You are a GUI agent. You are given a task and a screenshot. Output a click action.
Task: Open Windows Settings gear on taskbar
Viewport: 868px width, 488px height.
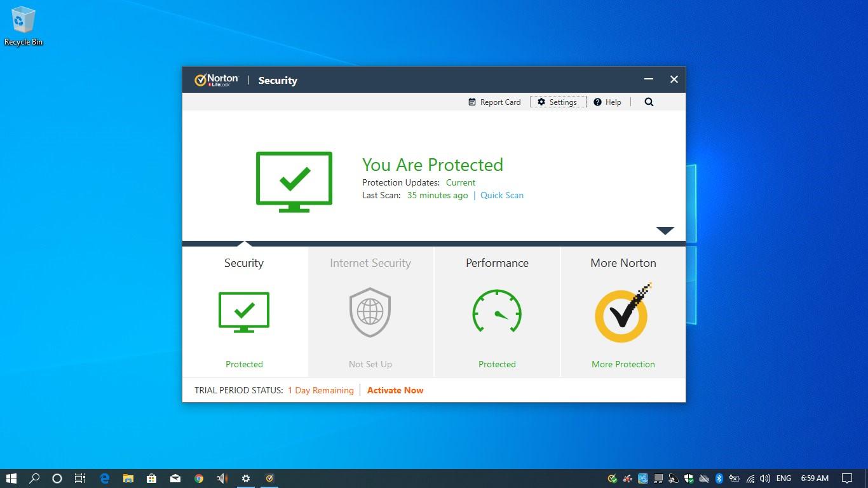pyautogui.click(x=246, y=478)
